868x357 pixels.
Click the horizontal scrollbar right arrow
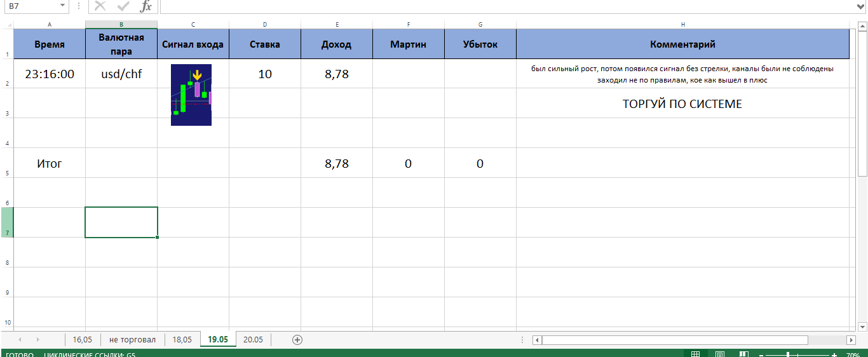(851, 340)
